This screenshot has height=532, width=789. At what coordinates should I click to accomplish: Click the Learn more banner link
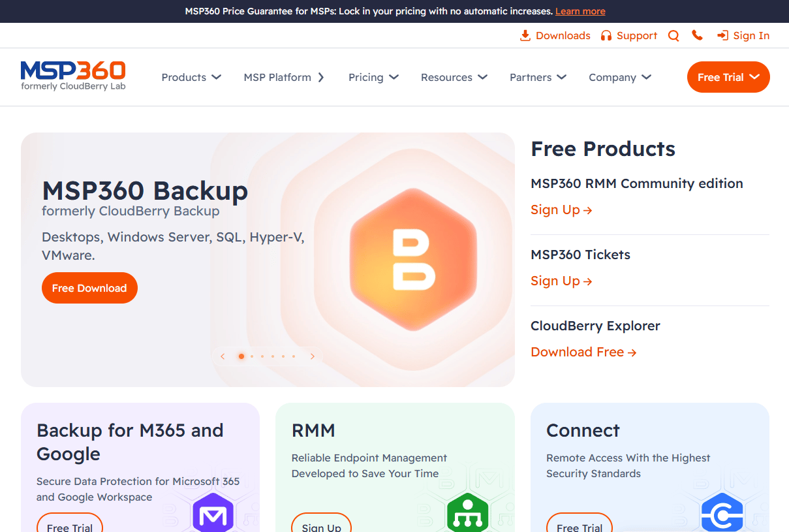coord(580,11)
